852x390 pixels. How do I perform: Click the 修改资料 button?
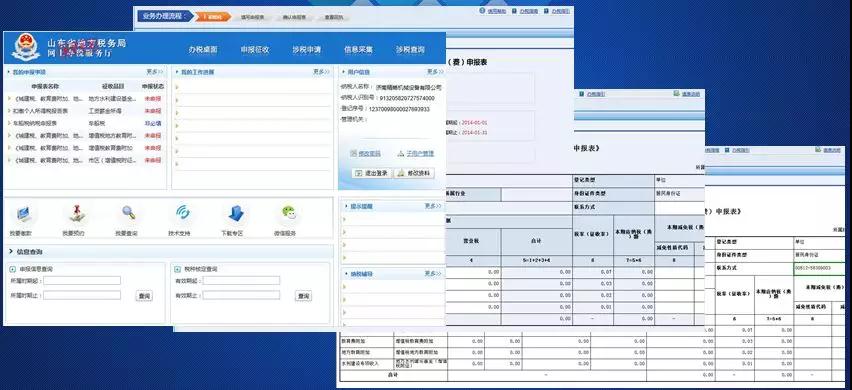click(415, 173)
